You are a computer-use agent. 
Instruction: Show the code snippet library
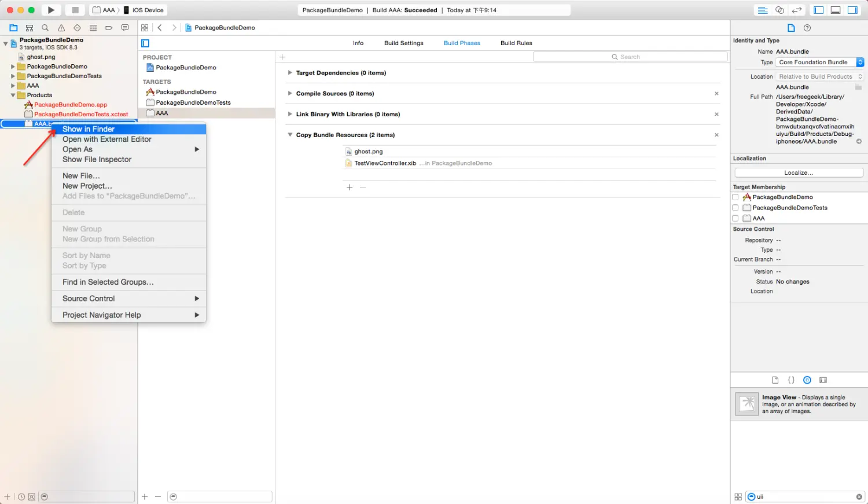coord(791,380)
